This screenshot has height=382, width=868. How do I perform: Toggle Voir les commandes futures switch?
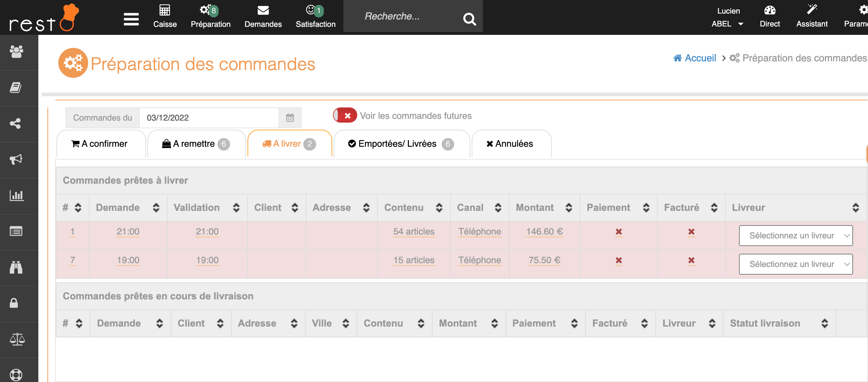point(344,115)
